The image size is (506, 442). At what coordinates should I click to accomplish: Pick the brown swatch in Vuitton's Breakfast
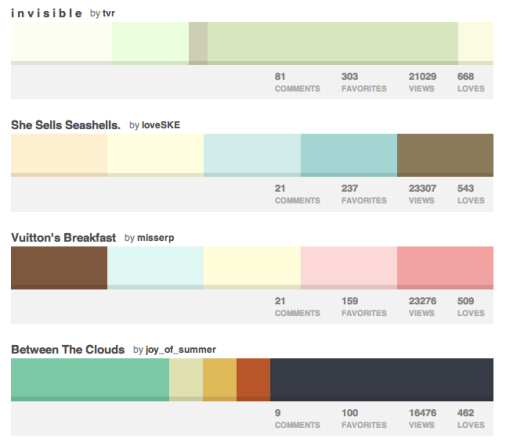tap(59, 268)
